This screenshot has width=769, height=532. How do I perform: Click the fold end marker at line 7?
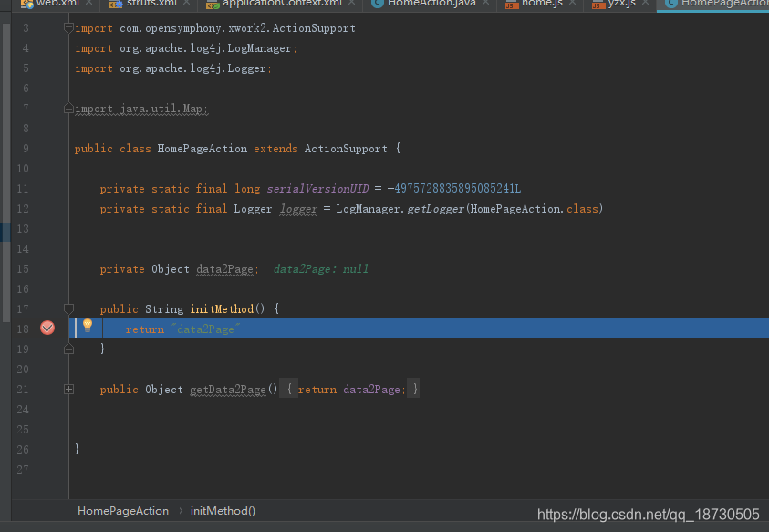click(x=68, y=108)
